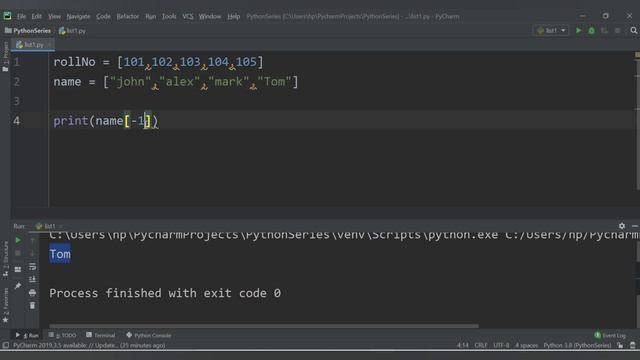Click the lock icon in status bar
640x360 pixels.
(620, 345)
